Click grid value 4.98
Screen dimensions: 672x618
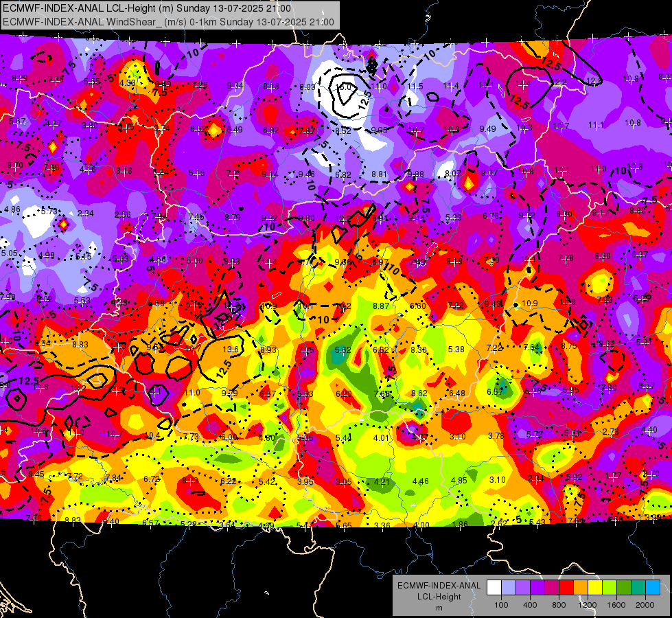pos(46,255)
